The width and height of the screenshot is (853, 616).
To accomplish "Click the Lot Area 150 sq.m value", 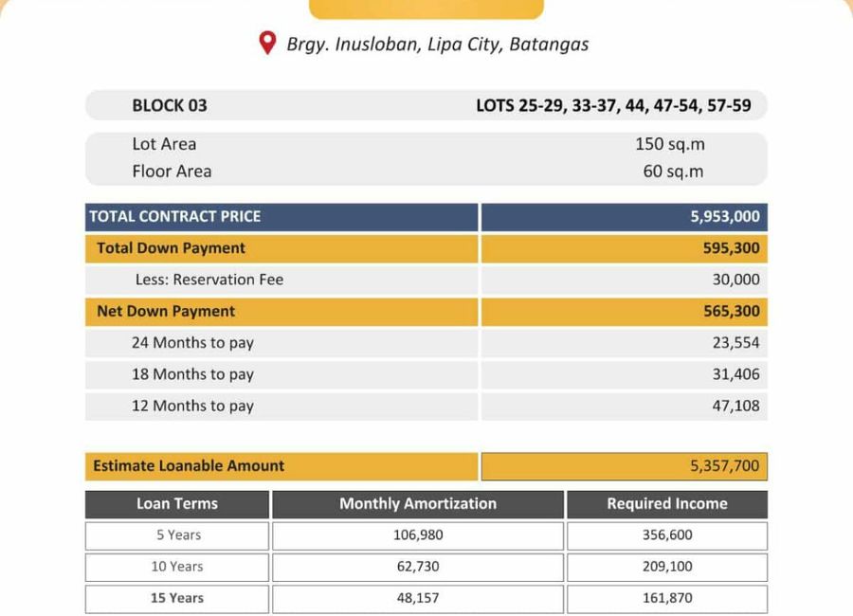I will point(670,144).
